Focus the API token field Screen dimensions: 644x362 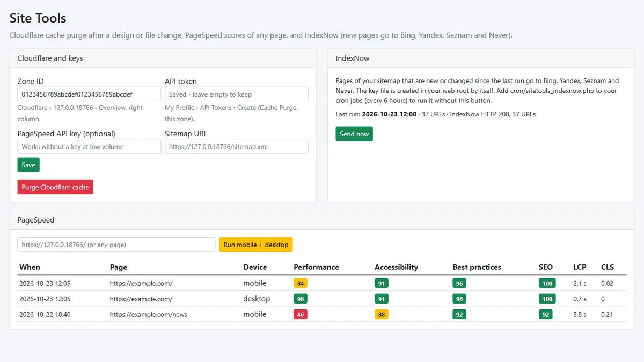237,94
